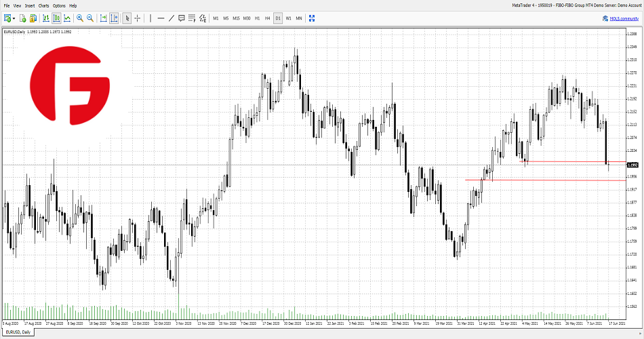
Task: Click the upper red horizontal line
Action: [x=569, y=161]
